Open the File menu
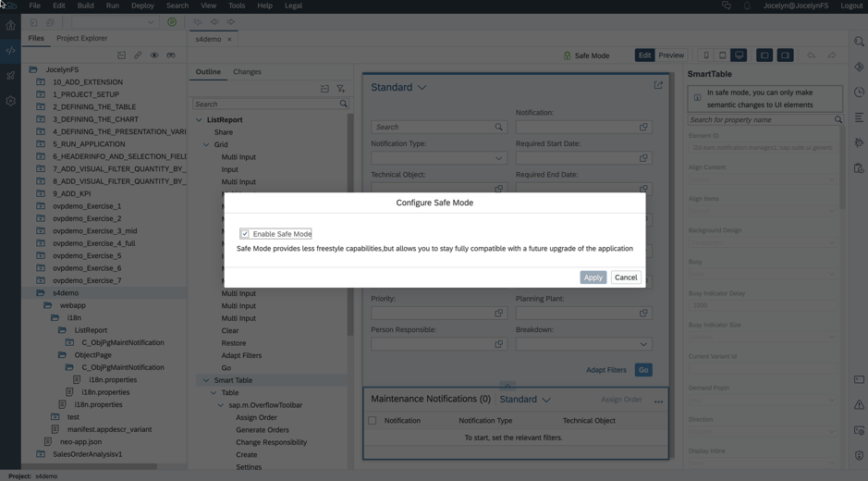868x481 pixels. coord(34,6)
